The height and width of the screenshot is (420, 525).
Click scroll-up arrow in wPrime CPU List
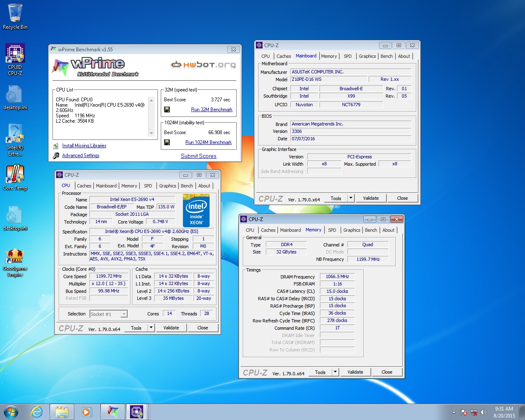pyautogui.click(x=151, y=100)
